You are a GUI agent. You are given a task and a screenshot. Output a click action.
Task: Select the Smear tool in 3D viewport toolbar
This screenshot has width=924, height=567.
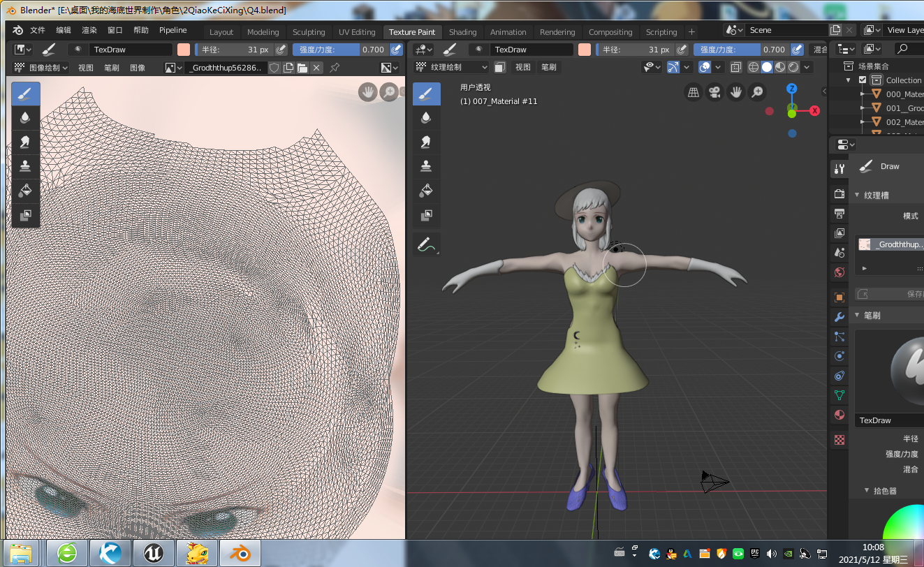point(427,142)
